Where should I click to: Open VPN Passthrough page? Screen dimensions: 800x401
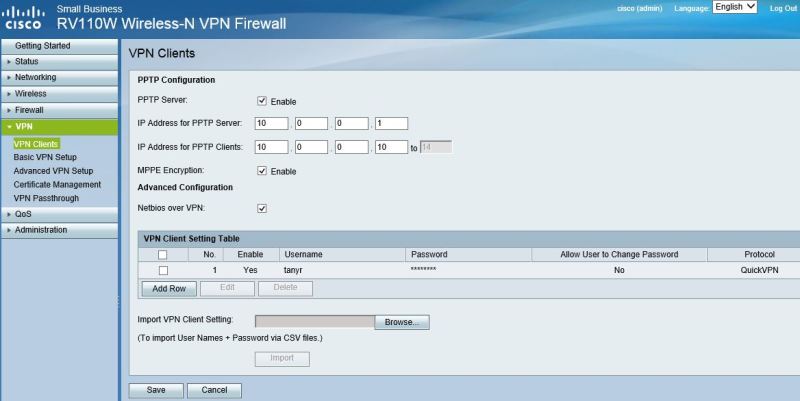(x=46, y=198)
